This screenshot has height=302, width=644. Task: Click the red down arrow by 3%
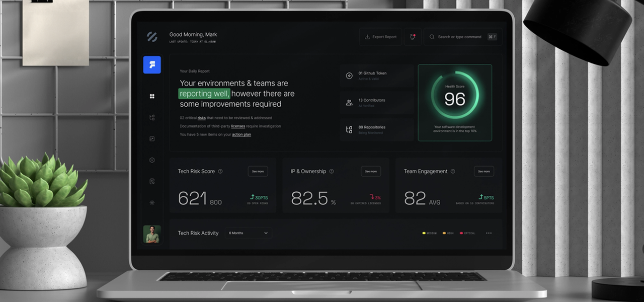372,197
